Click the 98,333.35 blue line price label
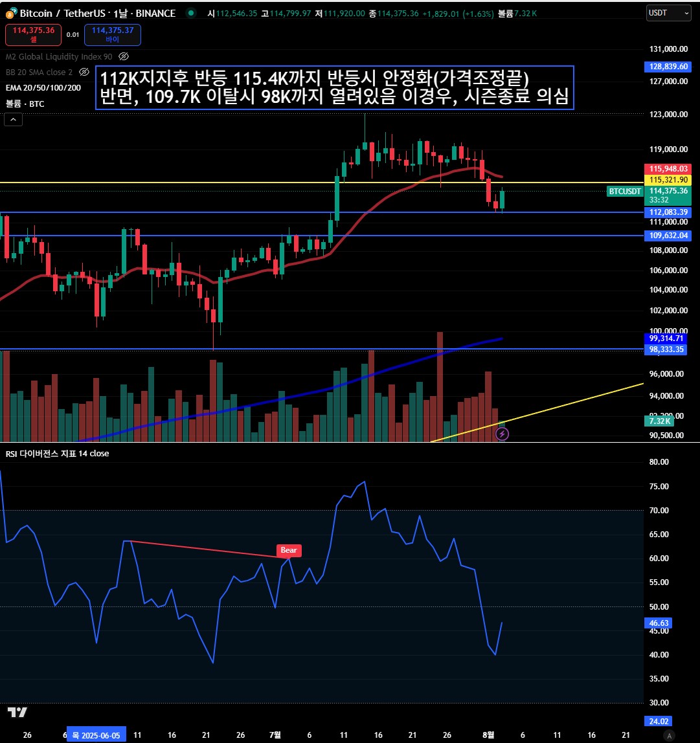This screenshot has height=743, width=700. tap(666, 349)
